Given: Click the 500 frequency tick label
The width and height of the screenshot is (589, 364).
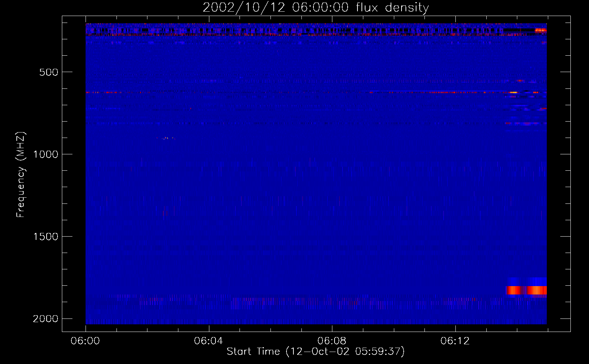Looking at the screenshot, I should pyautogui.click(x=49, y=72).
